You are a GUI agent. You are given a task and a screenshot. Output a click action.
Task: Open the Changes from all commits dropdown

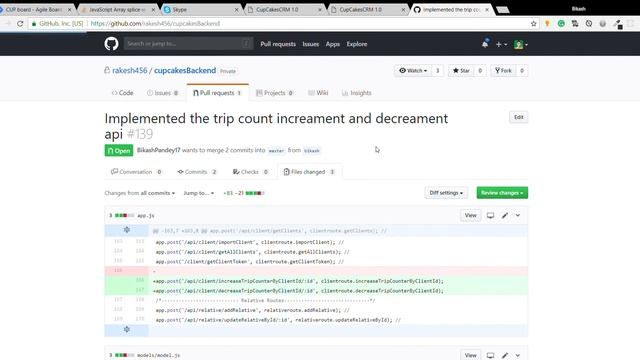(x=140, y=193)
